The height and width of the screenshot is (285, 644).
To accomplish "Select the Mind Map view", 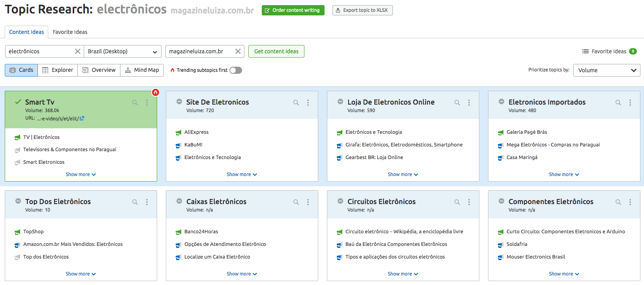I will [142, 70].
